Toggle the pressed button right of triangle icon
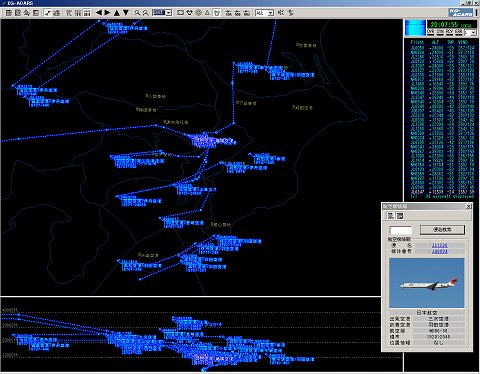Image resolution: width=480 pixels, height=374 pixels. coord(217,13)
